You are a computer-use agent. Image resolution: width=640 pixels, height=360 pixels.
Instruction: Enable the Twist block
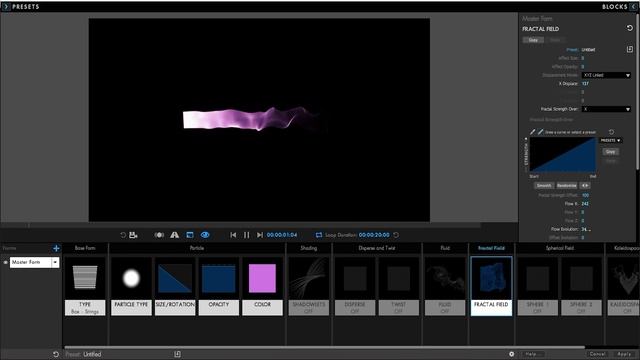399,286
